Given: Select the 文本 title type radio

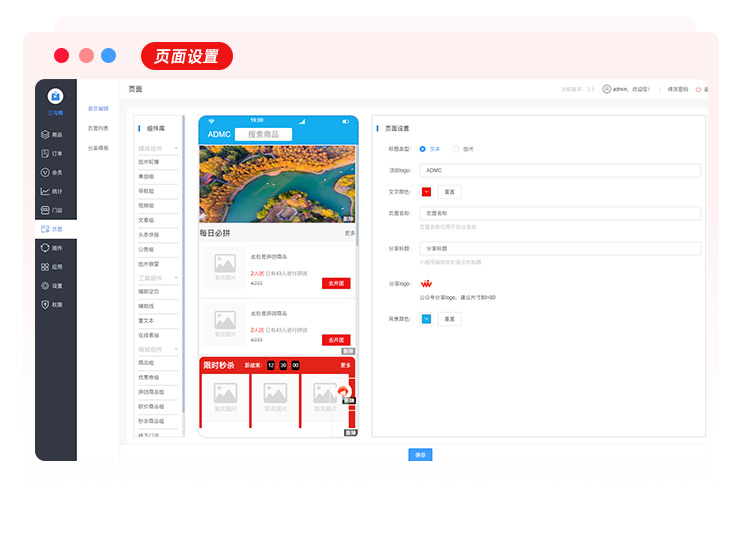Looking at the screenshot, I should click(x=422, y=149).
